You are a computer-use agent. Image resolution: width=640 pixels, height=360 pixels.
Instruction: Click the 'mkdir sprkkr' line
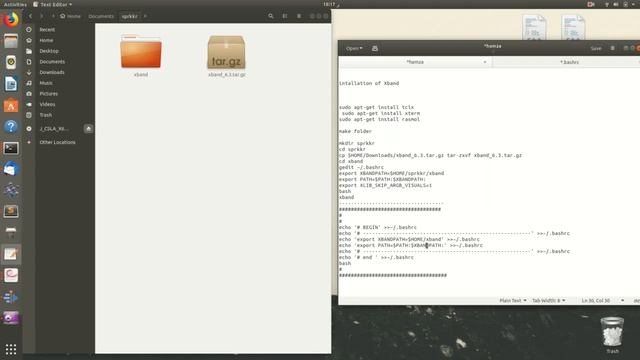point(357,143)
